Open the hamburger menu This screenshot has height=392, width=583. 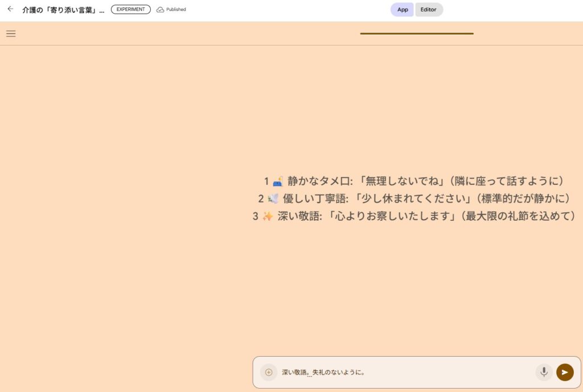pos(11,34)
